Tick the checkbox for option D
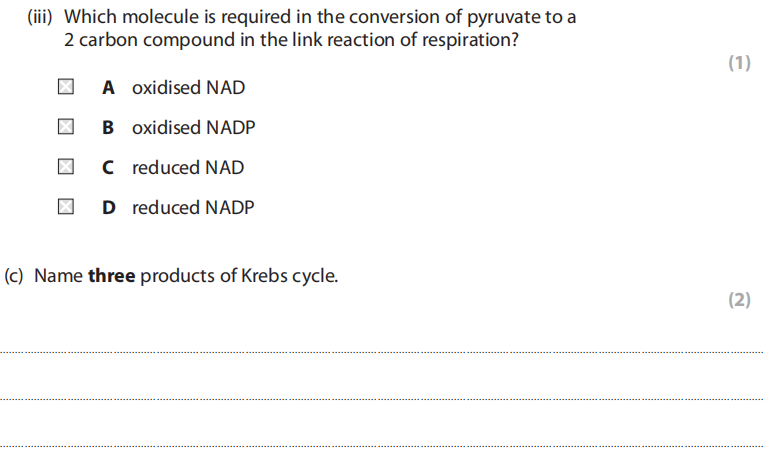This screenshot has height=460, width=764. (65, 207)
